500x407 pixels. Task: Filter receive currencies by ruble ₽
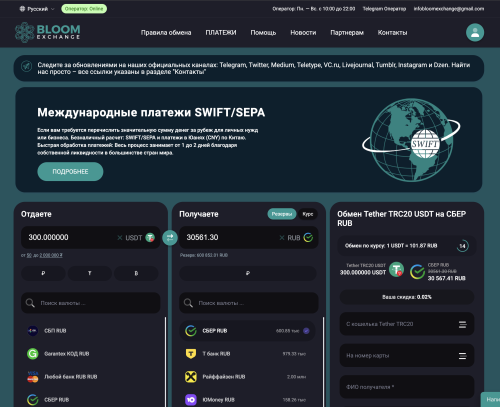pos(248,273)
